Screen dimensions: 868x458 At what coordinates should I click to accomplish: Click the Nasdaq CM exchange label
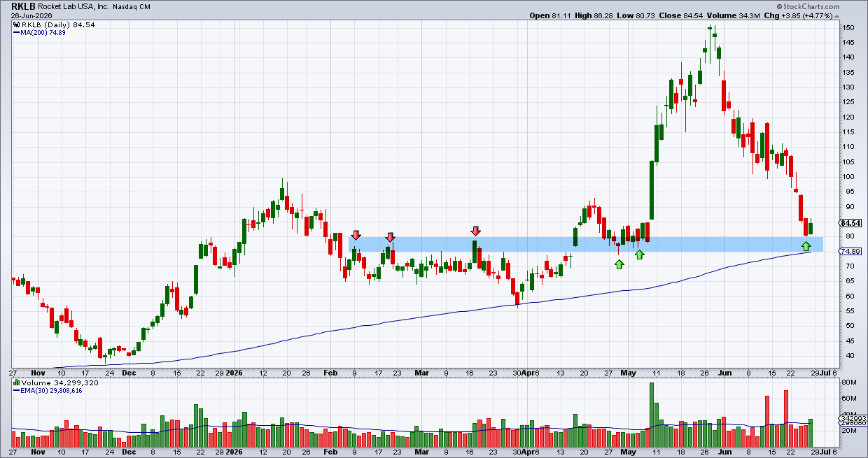coord(133,6)
